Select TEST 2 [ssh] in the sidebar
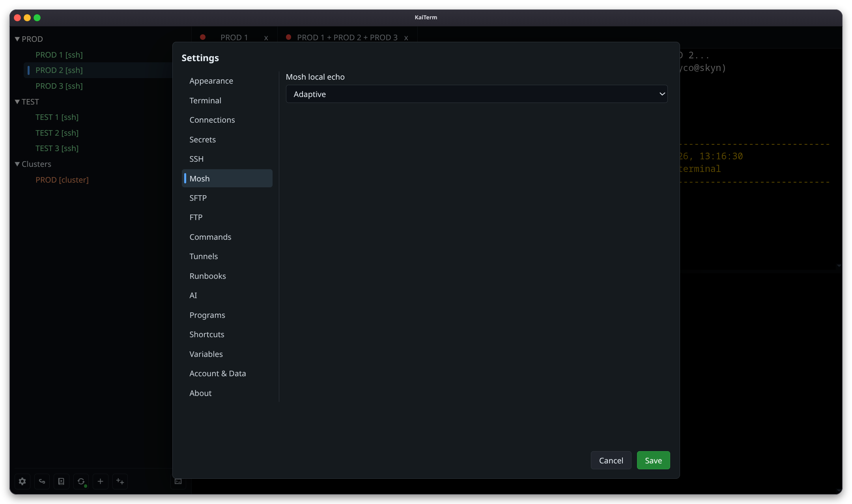Screen dimensions: 852x504 [x=57, y=133]
